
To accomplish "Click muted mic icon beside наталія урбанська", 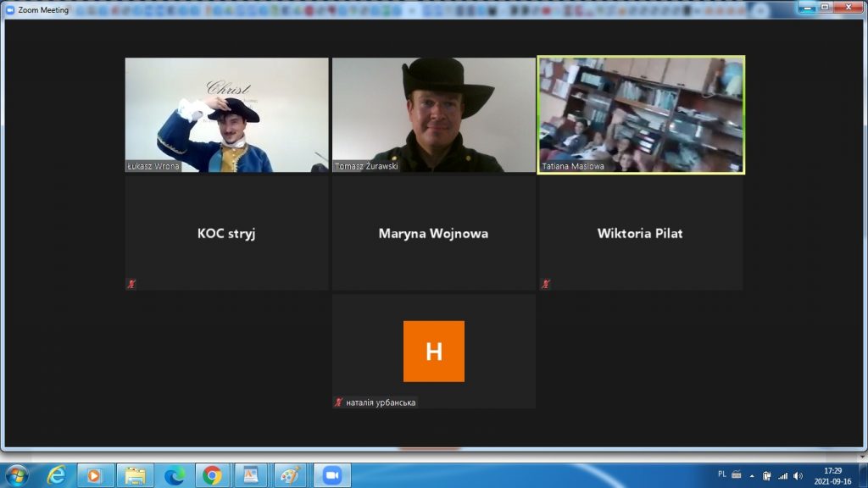I will pos(339,402).
